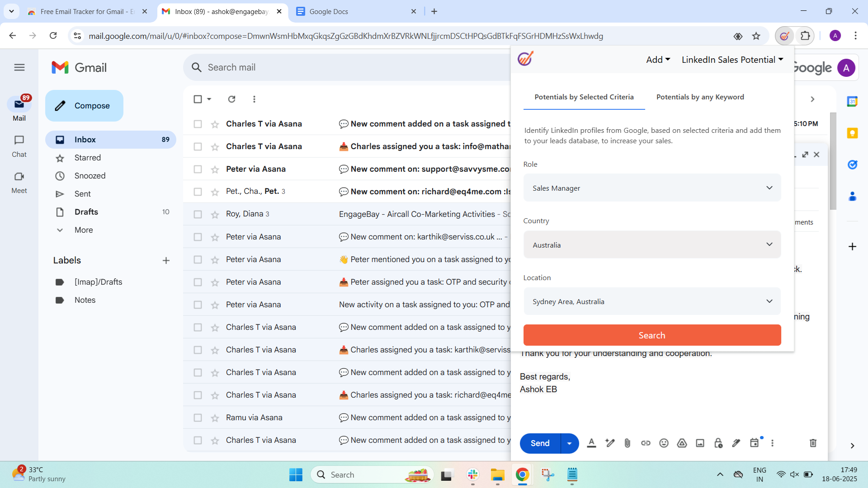
Task: Click the insert from Drive icon
Action: pyautogui.click(x=682, y=443)
